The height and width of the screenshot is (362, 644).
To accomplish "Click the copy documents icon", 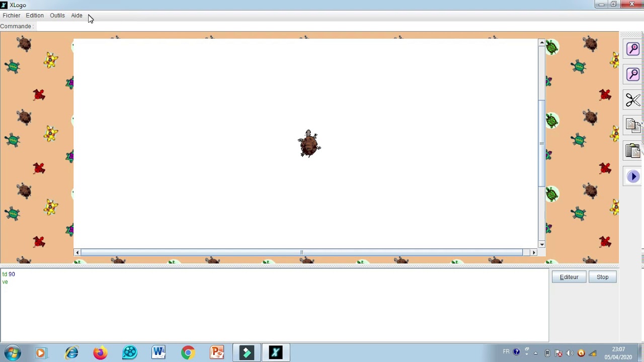I will point(633,125).
